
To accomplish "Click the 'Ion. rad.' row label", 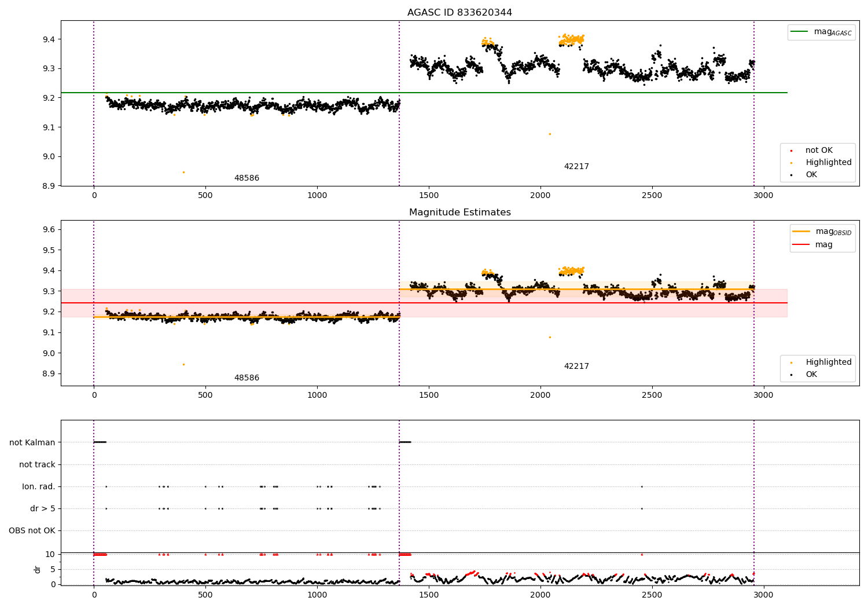I will (39, 486).
